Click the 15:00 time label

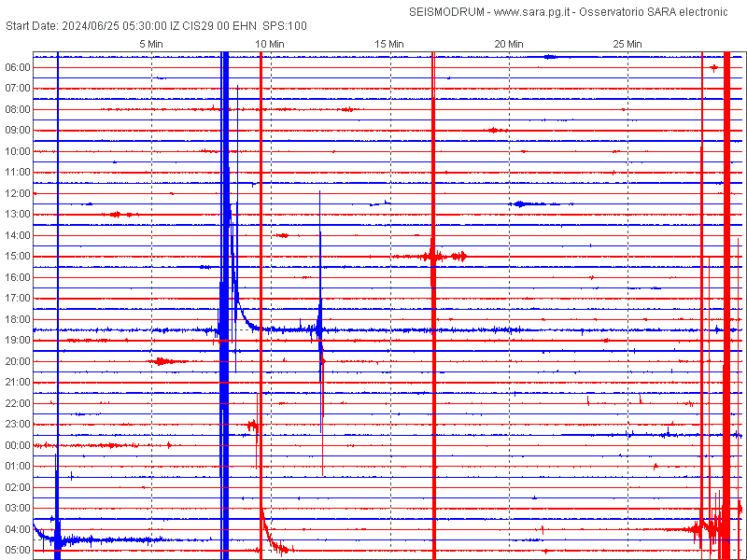(x=18, y=256)
